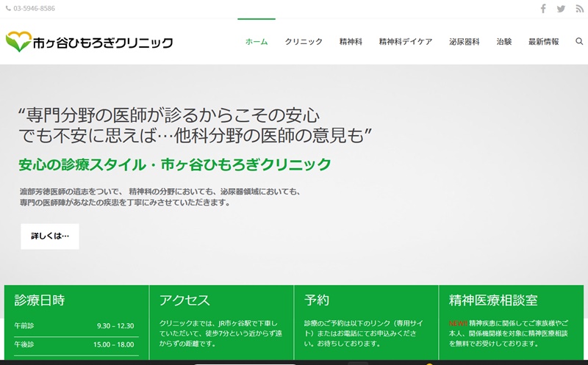This screenshot has height=365, width=588.
Task: Click the green heart clinic logo
Action: pos(17,42)
